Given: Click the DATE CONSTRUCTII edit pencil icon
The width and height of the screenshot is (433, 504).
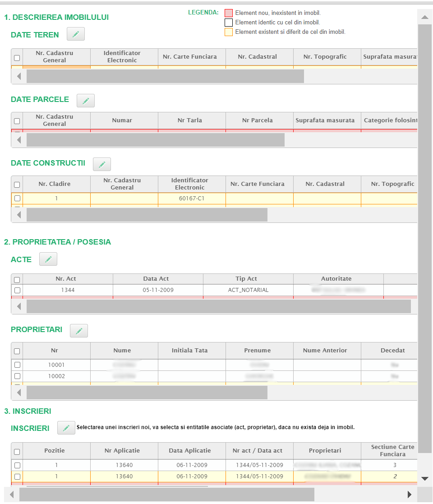Looking at the screenshot, I should click(102, 164).
